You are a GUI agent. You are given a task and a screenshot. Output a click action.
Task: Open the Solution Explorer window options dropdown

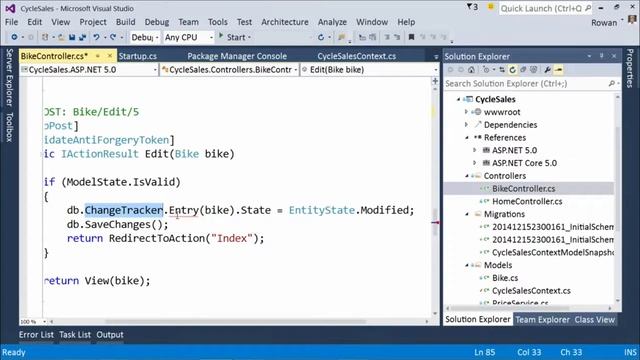589,56
